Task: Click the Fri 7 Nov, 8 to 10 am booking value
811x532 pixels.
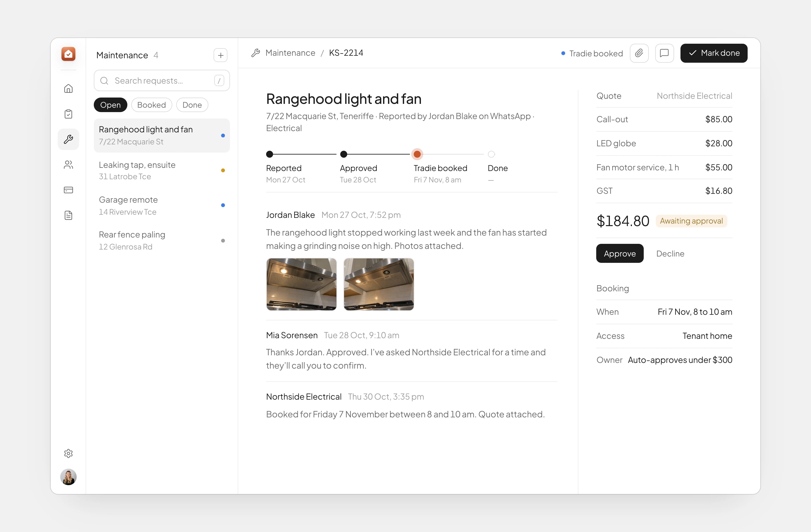Action: tap(695, 312)
